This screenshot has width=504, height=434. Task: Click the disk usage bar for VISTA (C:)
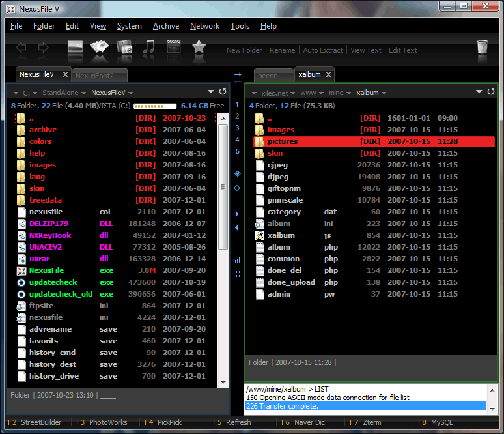click(155, 106)
